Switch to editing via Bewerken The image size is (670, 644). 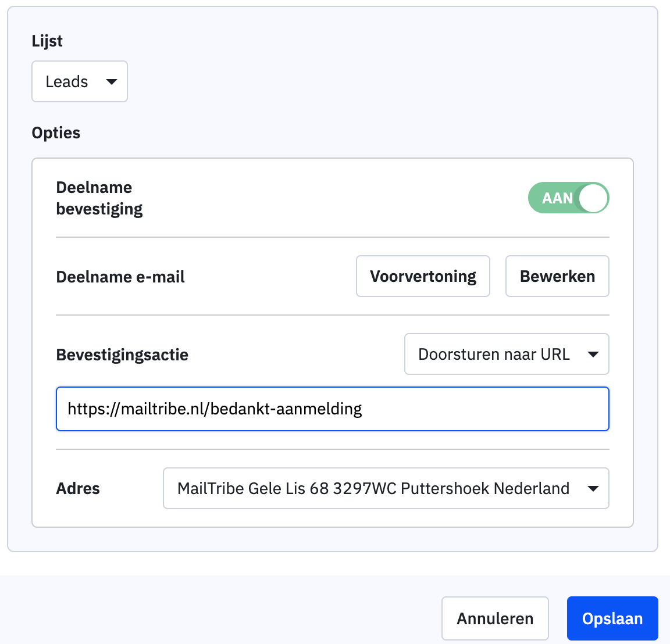(557, 276)
